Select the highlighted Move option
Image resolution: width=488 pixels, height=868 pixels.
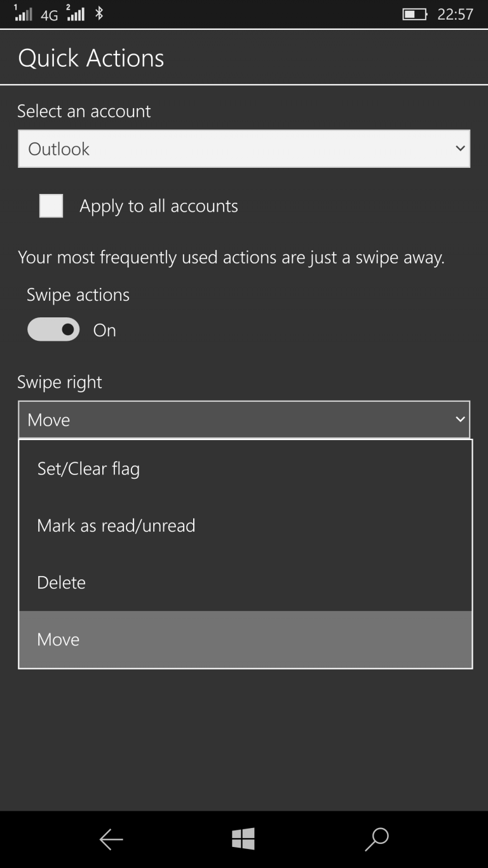pyautogui.click(x=245, y=639)
